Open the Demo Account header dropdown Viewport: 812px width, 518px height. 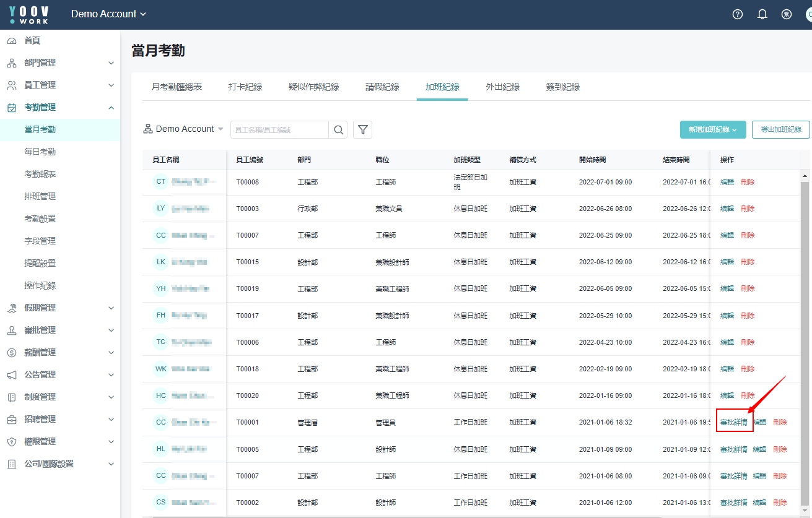click(108, 14)
